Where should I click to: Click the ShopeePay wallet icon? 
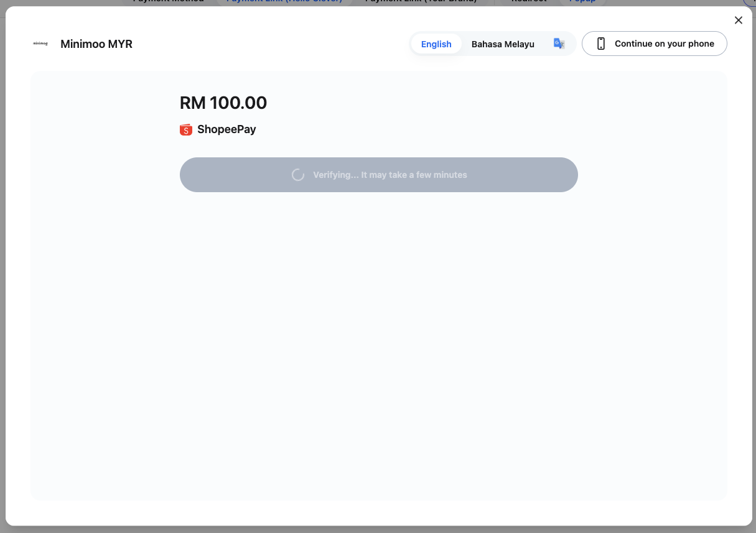pos(185,129)
